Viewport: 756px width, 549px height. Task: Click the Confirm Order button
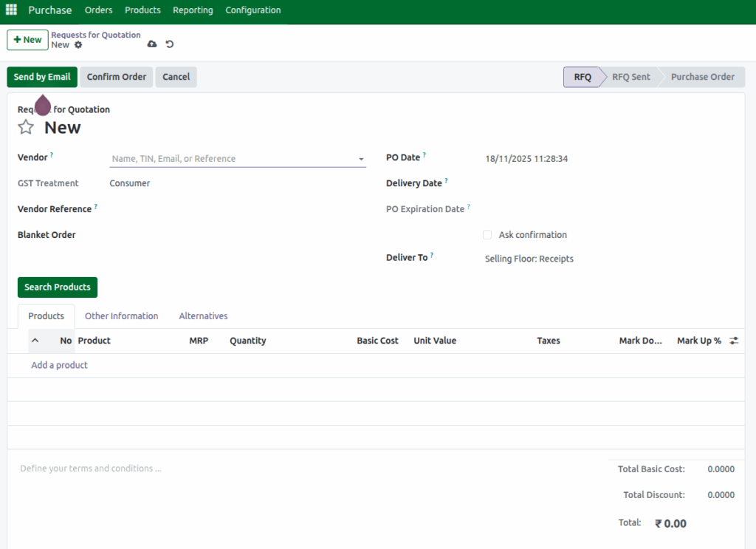click(x=116, y=77)
